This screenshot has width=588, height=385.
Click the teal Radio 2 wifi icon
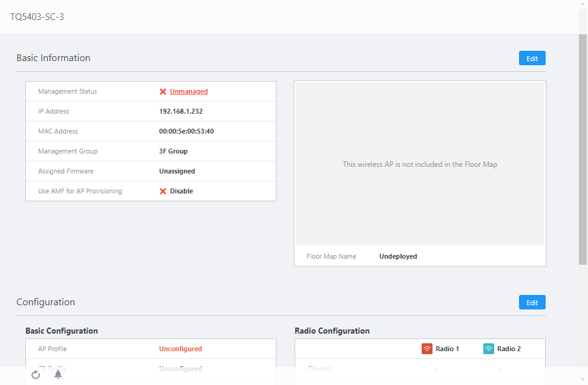(x=489, y=349)
